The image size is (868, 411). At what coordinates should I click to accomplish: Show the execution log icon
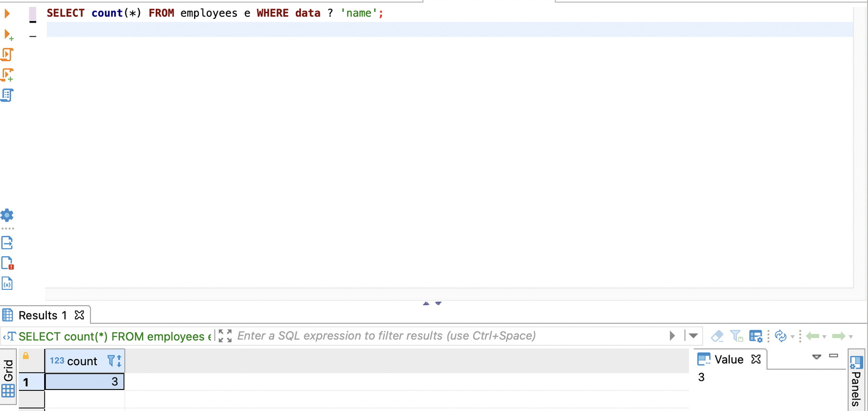pos(7,263)
